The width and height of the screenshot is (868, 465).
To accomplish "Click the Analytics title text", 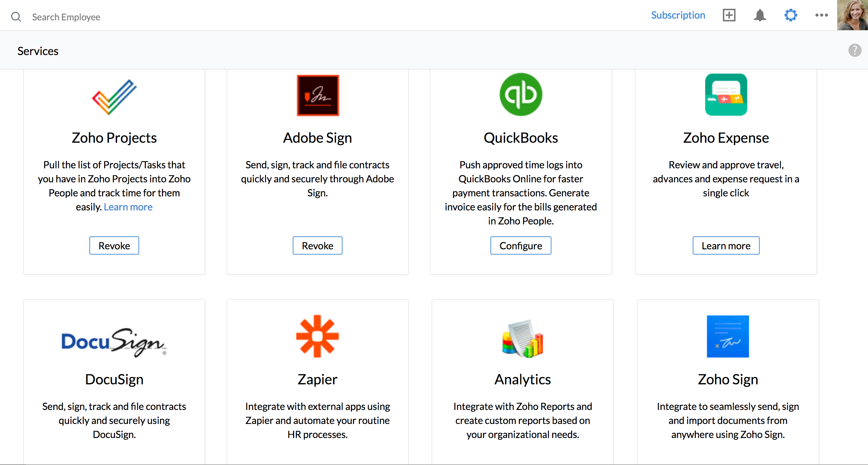I will [x=523, y=379].
